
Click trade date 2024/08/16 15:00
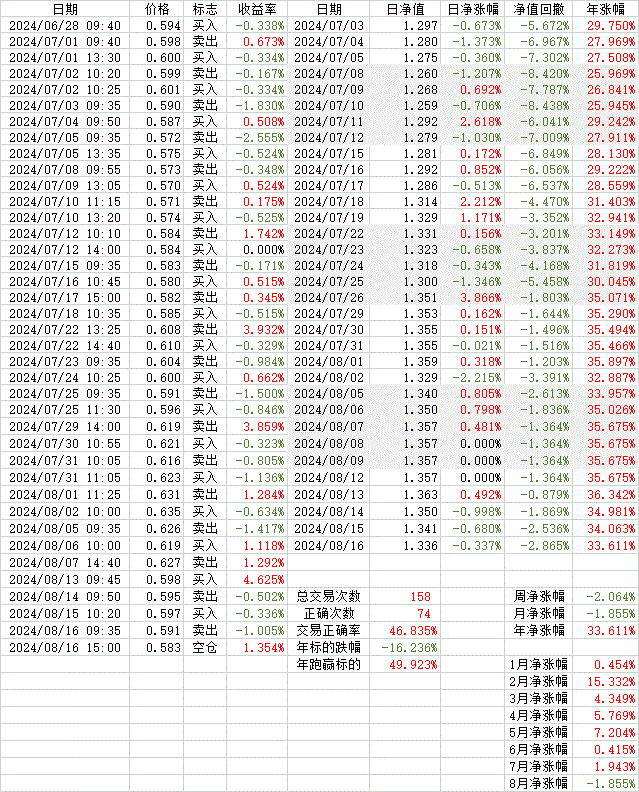click(x=65, y=648)
